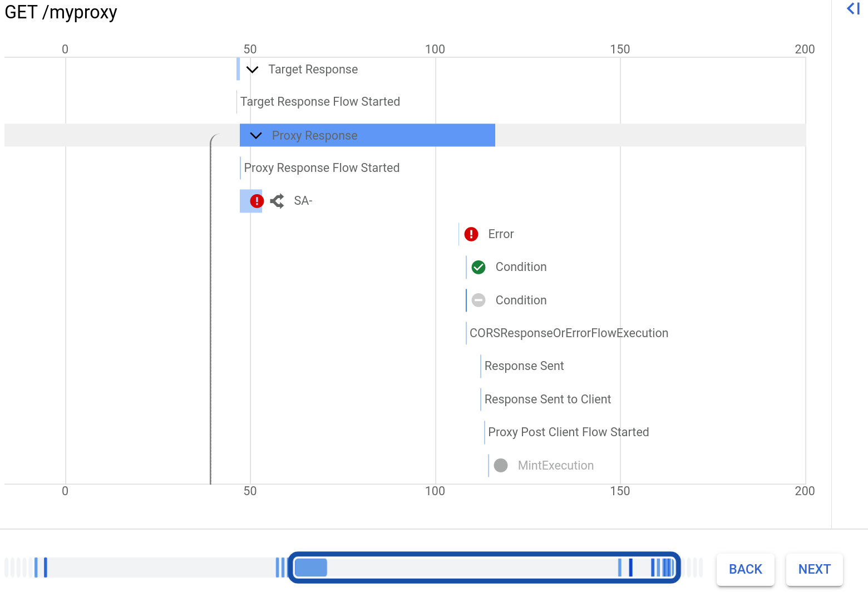Select the Service Callout arrow icon beside SA-

pos(276,201)
